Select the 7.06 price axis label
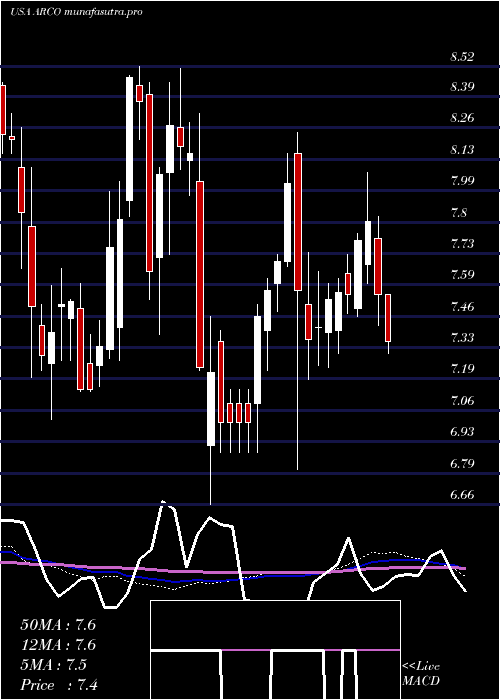Image resolution: width=500 pixels, height=700 pixels. (462, 400)
